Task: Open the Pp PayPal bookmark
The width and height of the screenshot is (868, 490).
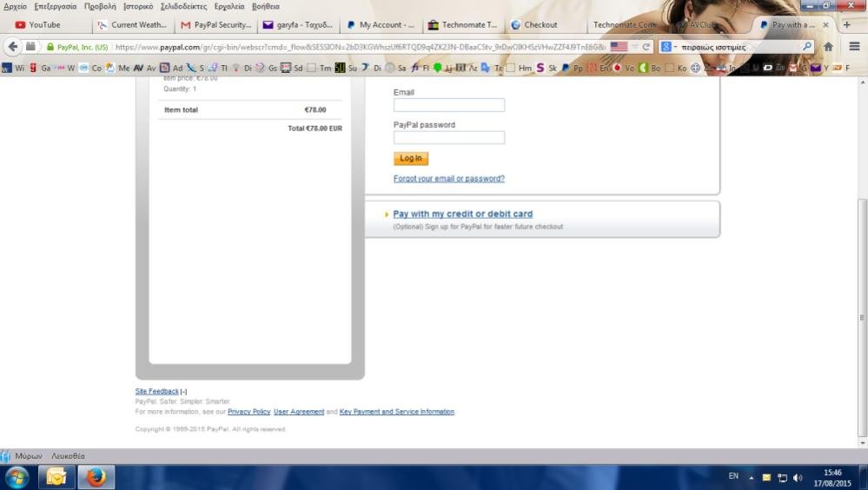Action: coord(572,68)
